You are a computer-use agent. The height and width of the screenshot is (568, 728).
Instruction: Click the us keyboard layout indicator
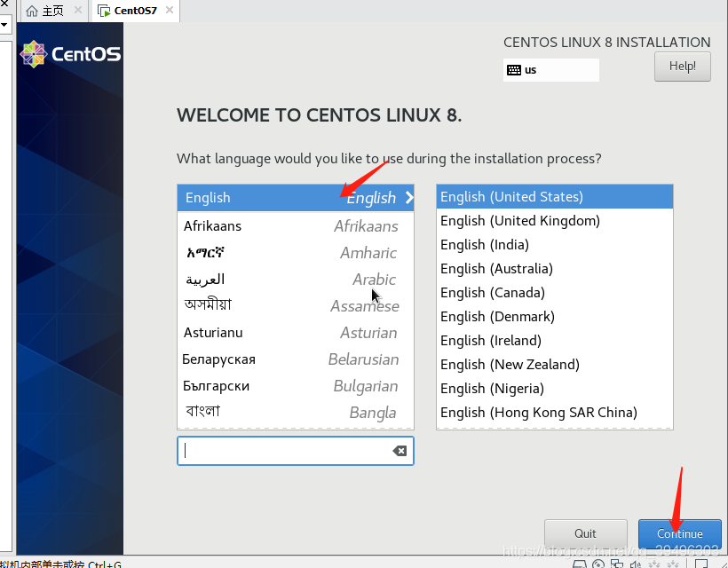tap(551, 70)
